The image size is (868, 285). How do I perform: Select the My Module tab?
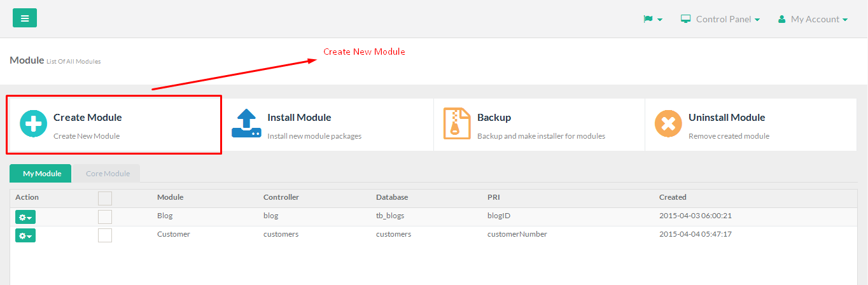click(41, 174)
